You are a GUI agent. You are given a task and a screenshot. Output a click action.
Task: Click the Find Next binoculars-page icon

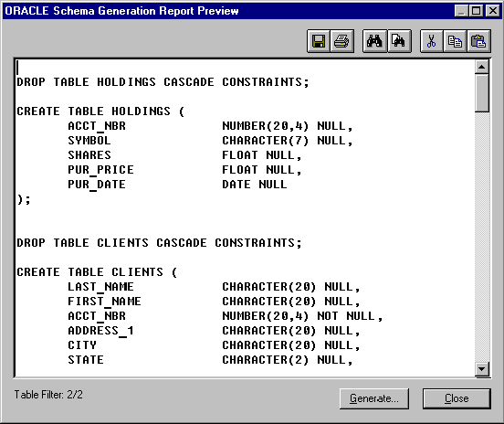[x=399, y=41]
